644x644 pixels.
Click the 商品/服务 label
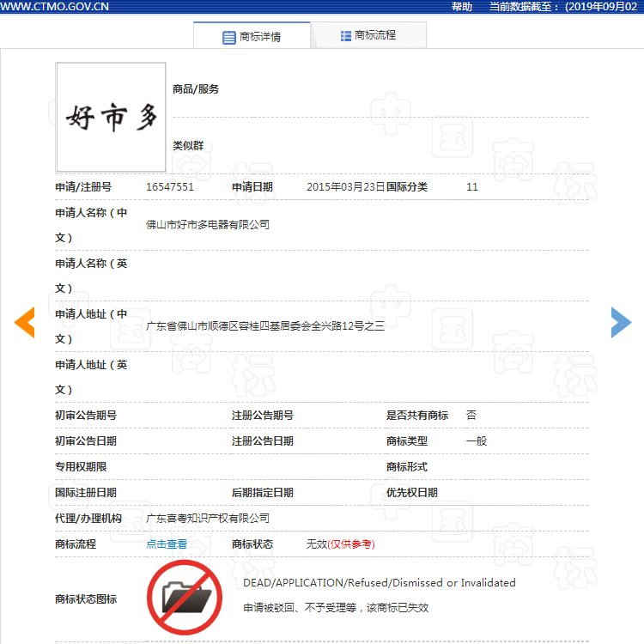coord(196,89)
